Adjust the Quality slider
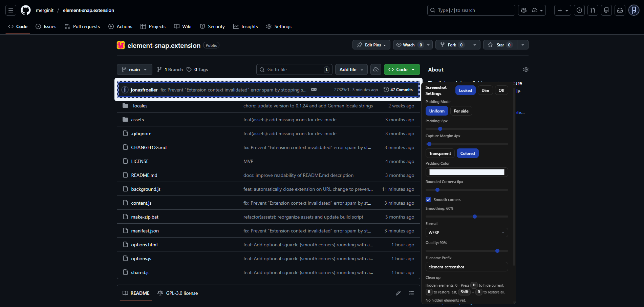Viewport: 644px width, 307px height. [497, 251]
